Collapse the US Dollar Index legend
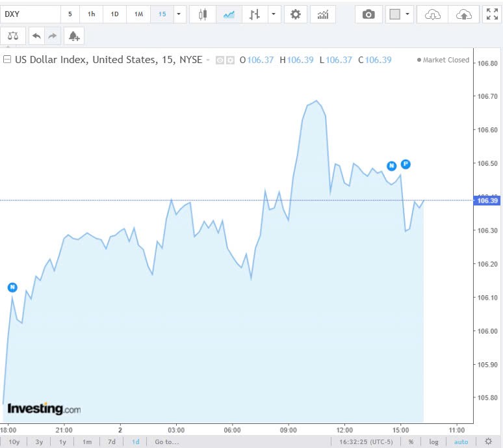Screen dimensions: 503x448 7,59
